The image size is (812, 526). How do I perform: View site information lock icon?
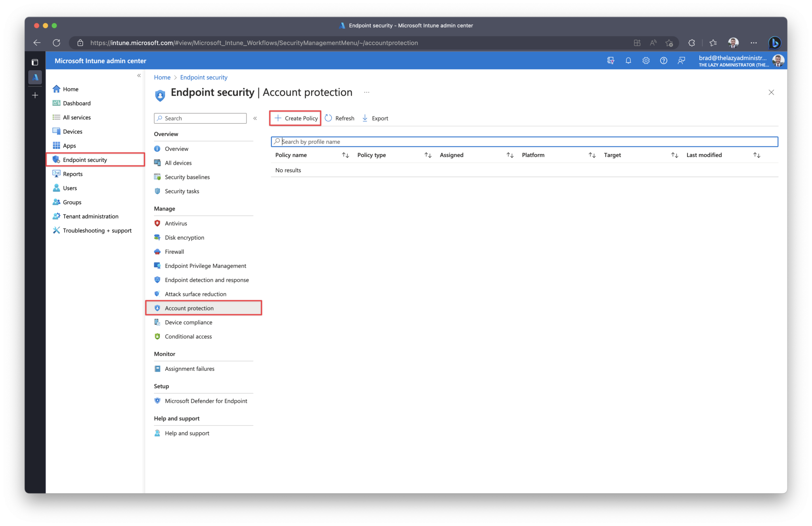[80, 43]
